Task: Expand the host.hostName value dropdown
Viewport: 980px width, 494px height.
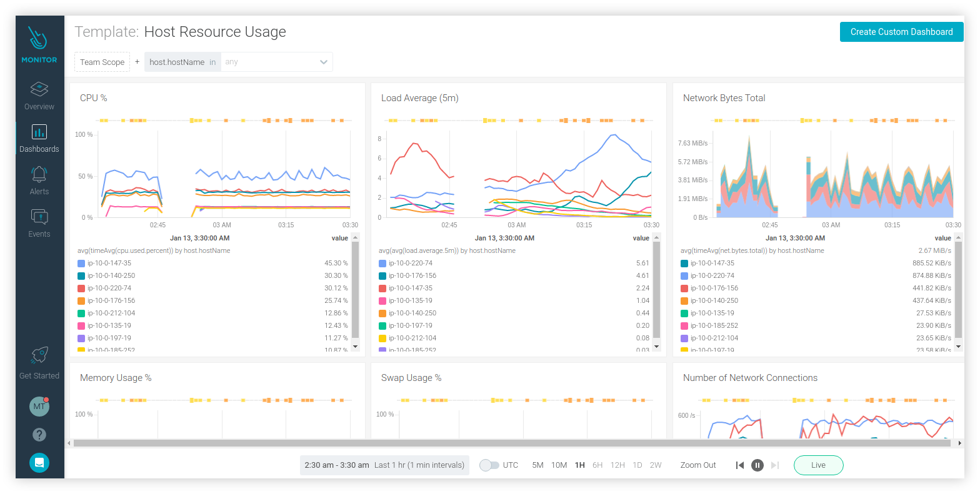Action: 323,62
